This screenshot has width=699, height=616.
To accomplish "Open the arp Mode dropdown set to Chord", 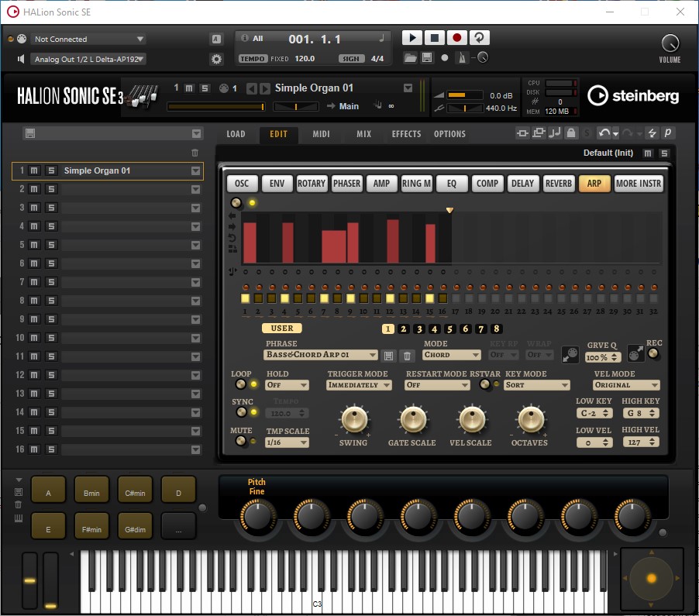I will click(x=452, y=355).
